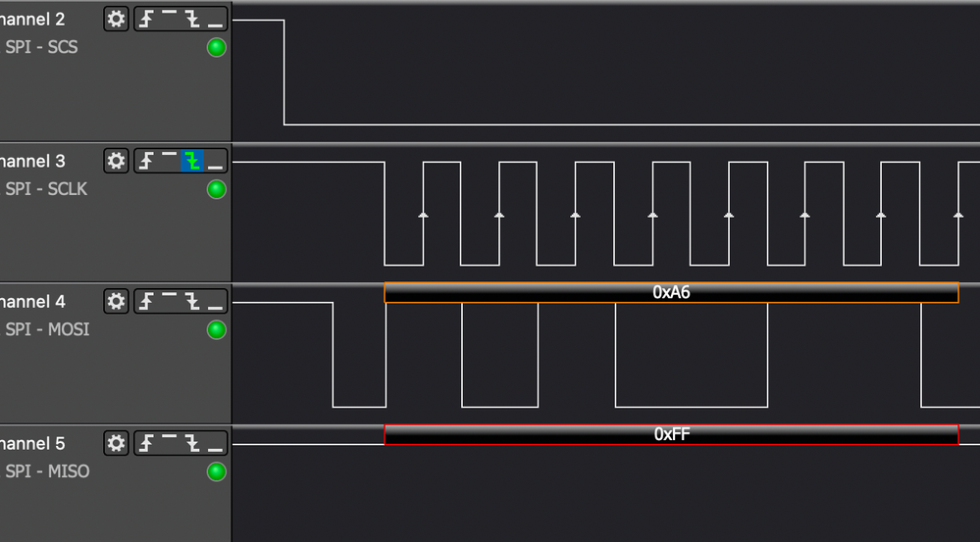This screenshot has height=542, width=980.
Task: Click first rising-edge arrow marker on SCLK
Action: click(x=423, y=215)
